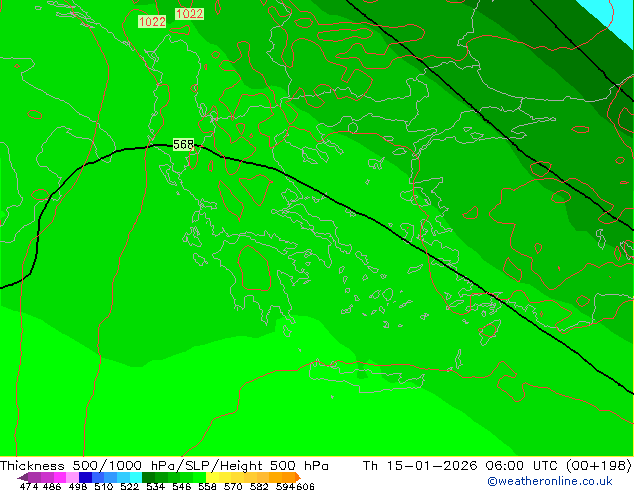
Task: Click the 606 legend value
Action: coord(305,486)
